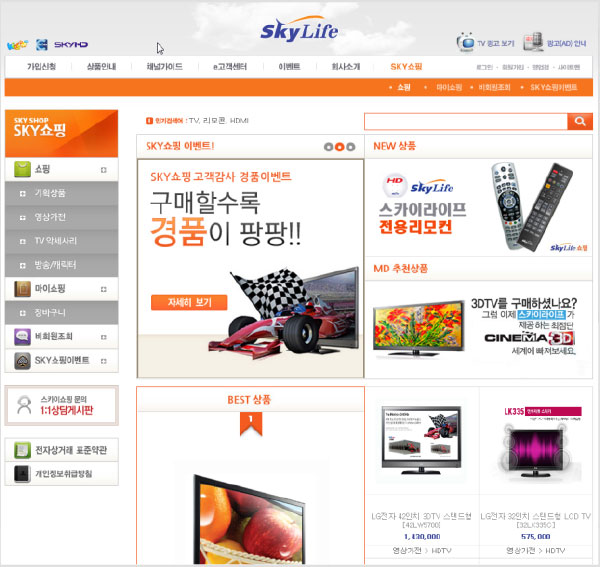Select the orange middle carousel dot

click(x=339, y=147)
